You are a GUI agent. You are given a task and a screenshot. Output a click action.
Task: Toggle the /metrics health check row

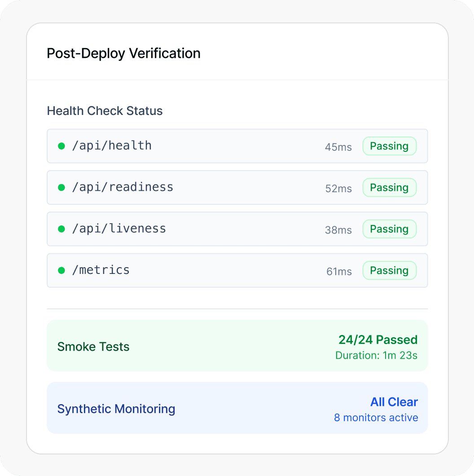[x=237, y=270]
